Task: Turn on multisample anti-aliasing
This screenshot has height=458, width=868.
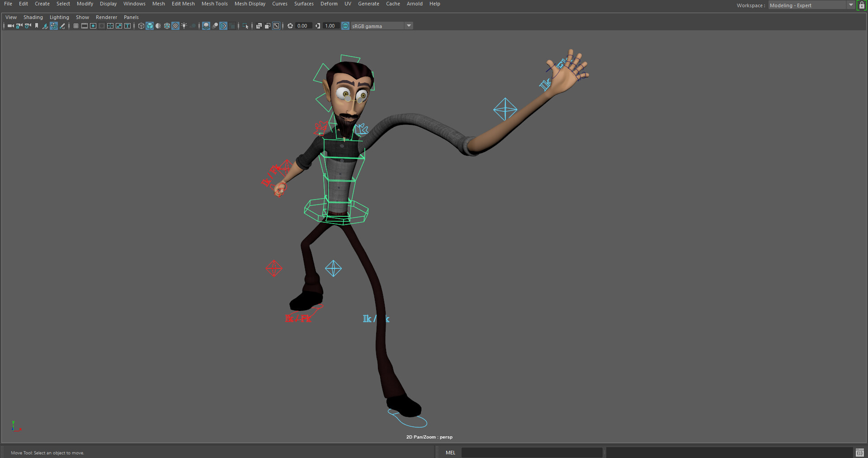Action: coord(223,26)
